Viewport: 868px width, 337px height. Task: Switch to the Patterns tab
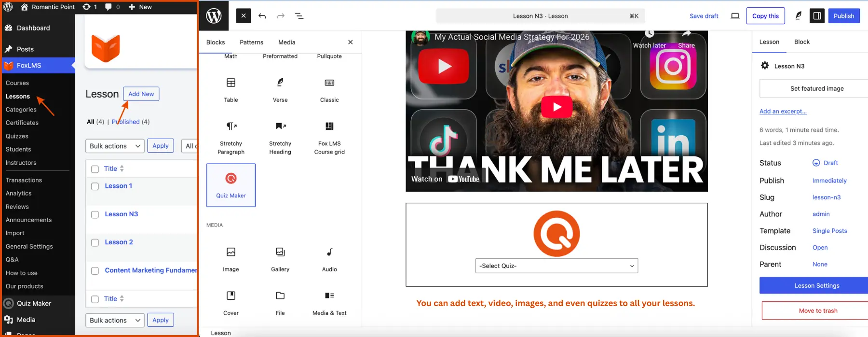(251, 42)
